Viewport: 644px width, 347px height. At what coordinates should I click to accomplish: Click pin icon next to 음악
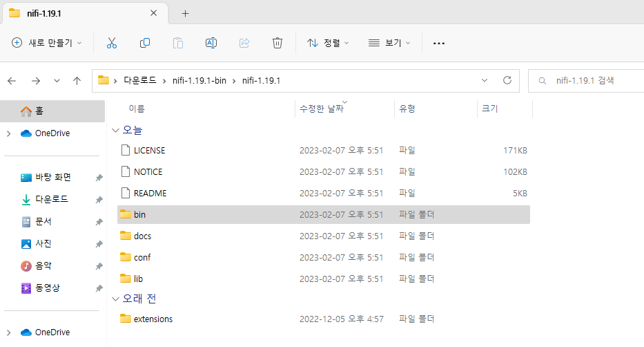(99, 266)
